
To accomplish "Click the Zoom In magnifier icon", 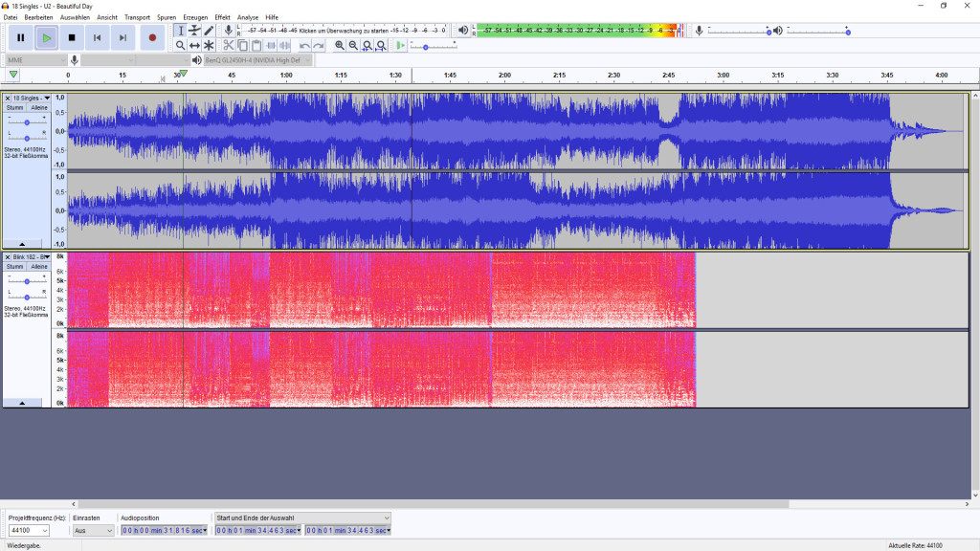I will click(x=339, y=45).
